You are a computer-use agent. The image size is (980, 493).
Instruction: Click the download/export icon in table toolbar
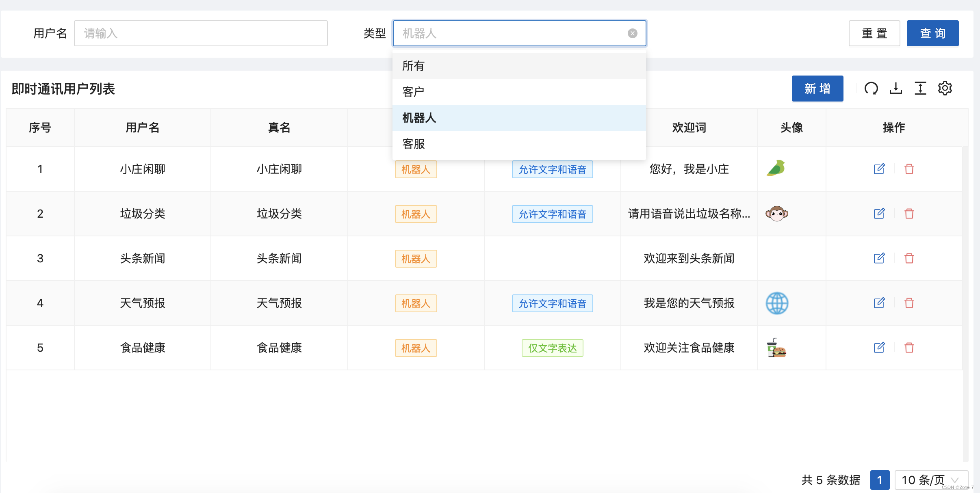(895, 88)
